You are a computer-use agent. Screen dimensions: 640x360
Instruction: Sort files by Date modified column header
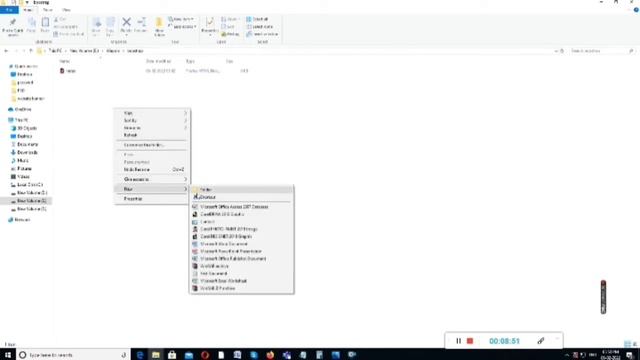(158, 61)
